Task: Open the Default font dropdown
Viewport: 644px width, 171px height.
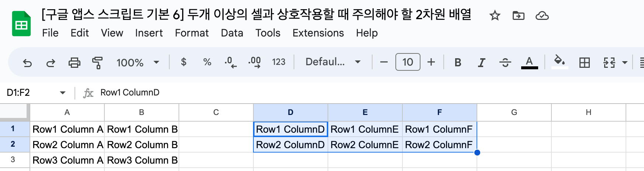Action: [333, 62]
